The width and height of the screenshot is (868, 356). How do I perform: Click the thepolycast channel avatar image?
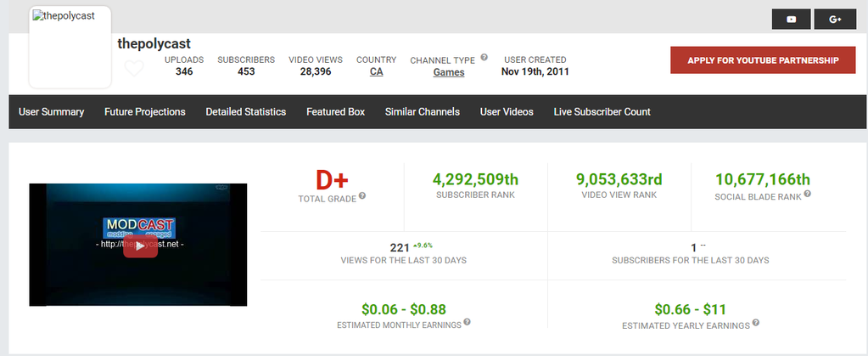click(70, 49)
